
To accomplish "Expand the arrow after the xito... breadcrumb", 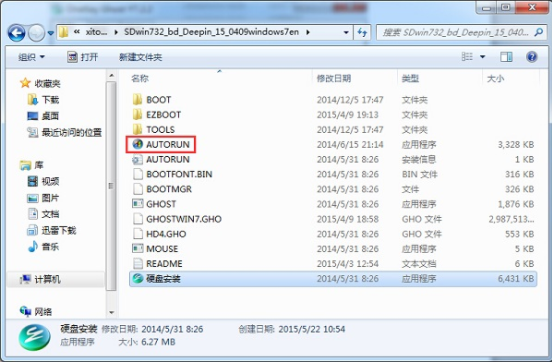I will tap(116, 32).
